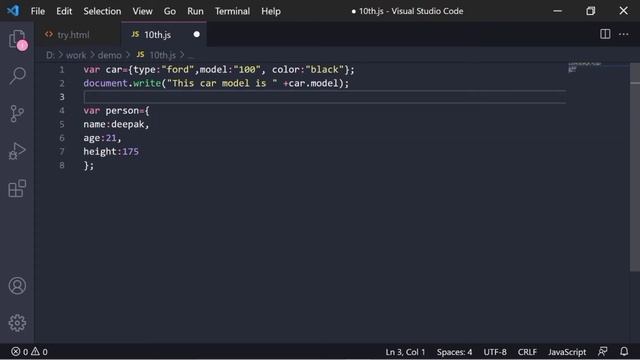Change indentation via Spaces: 4

pyautogui.click(x=454, y=351)
